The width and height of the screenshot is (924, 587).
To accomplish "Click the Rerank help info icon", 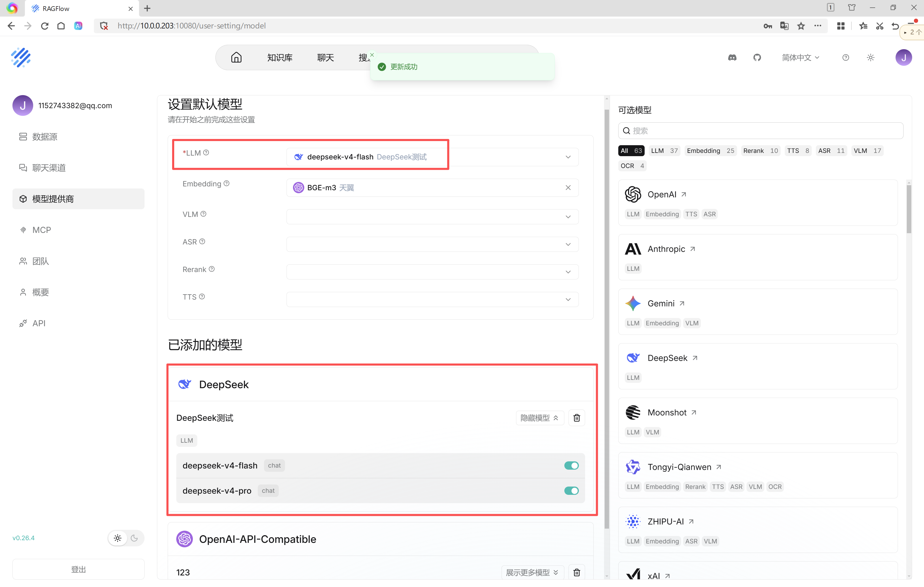I will [212, 269].
